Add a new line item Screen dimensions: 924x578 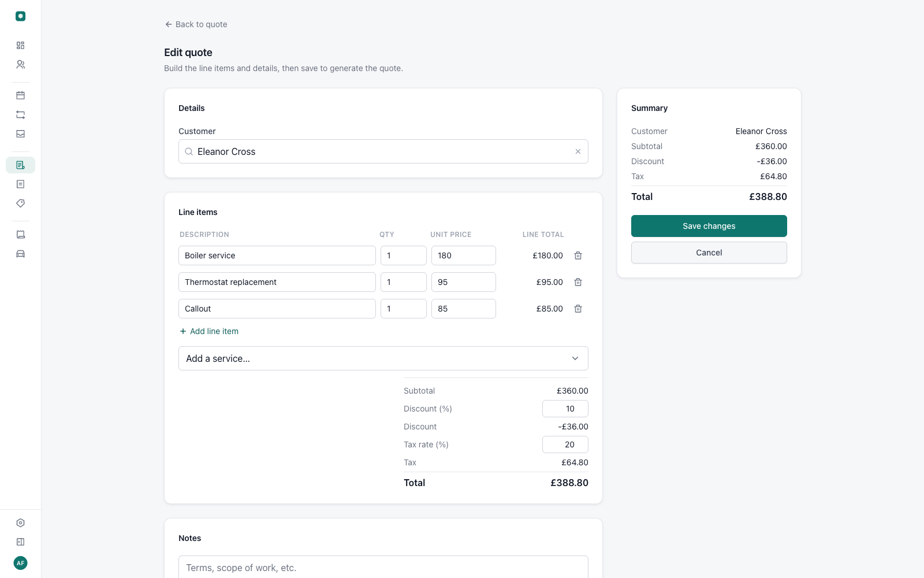coord(209,331)
